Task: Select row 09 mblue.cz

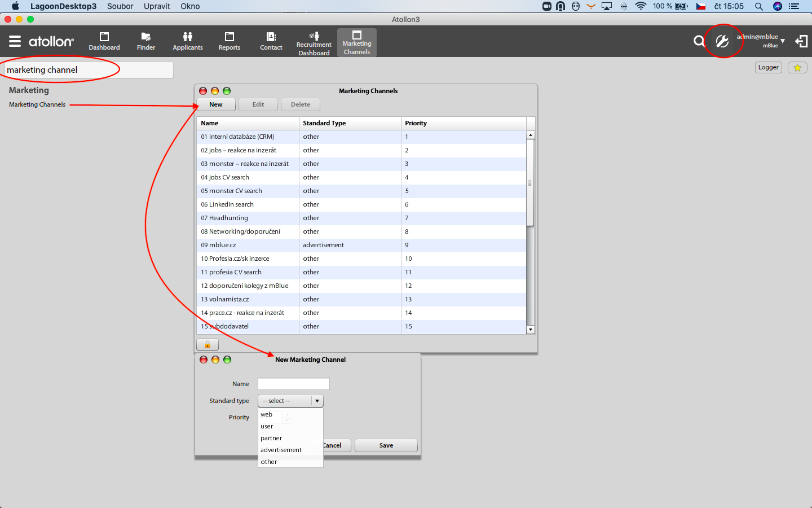Action: 361,245
